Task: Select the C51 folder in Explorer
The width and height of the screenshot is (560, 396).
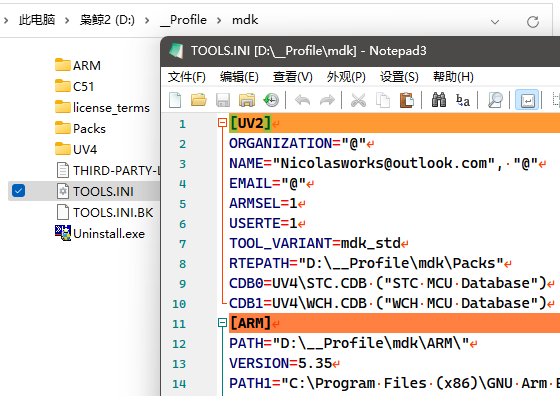Action: [x=75, y=86]
